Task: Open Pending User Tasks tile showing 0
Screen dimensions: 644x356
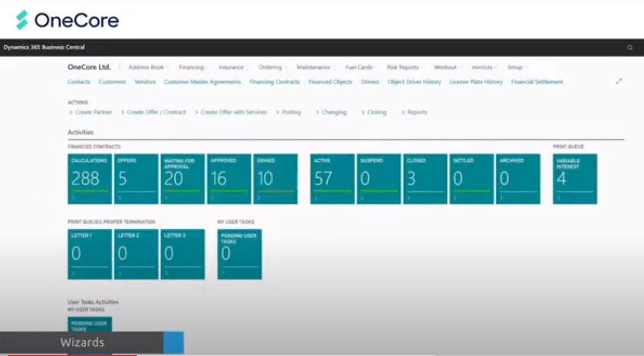Action: click(239, 254)
